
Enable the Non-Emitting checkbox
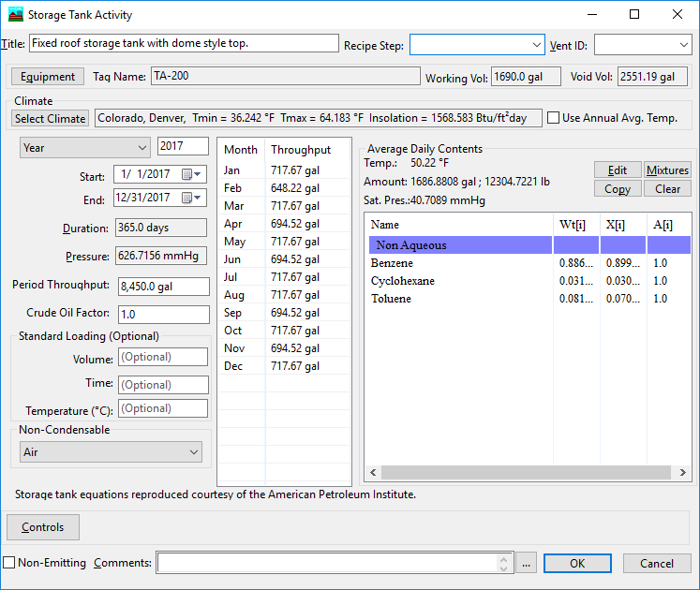coord(9,562)
